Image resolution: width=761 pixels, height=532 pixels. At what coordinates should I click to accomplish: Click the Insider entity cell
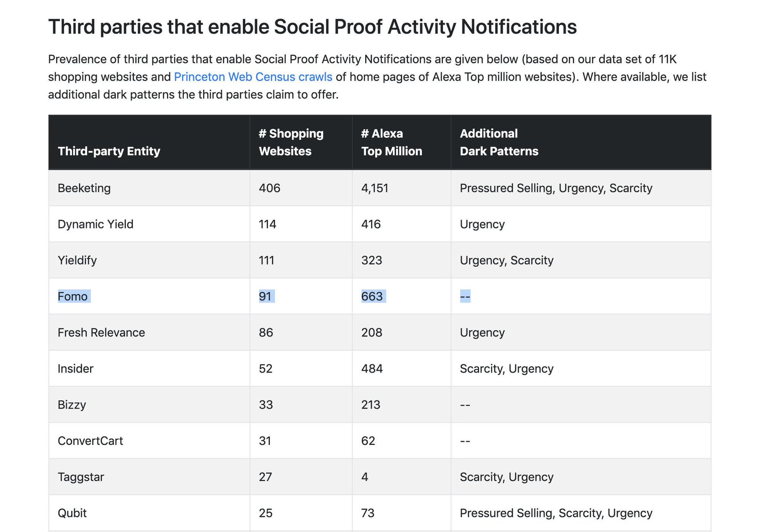tap(75, 368)
